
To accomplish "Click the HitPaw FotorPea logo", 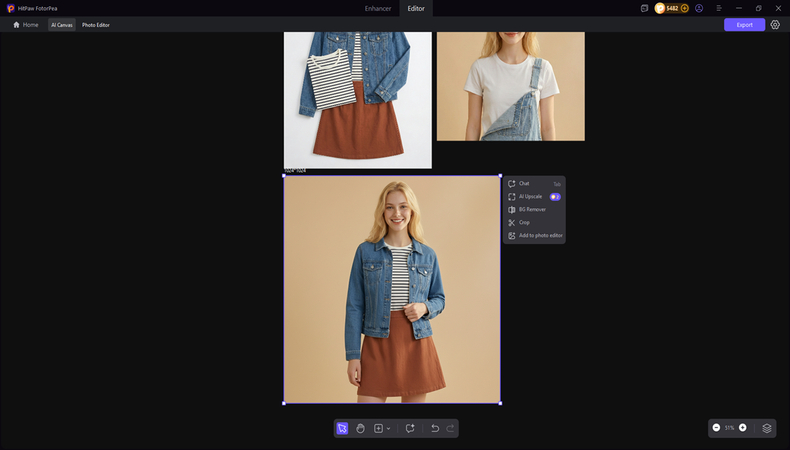I will click(11, 9).
